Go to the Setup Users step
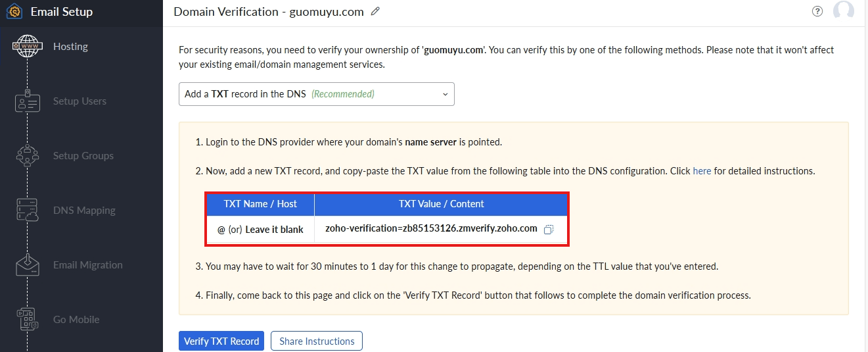Image resolution: width=868 pixels, height=352 pixels. pyautogui.click(x=80, y=101)
